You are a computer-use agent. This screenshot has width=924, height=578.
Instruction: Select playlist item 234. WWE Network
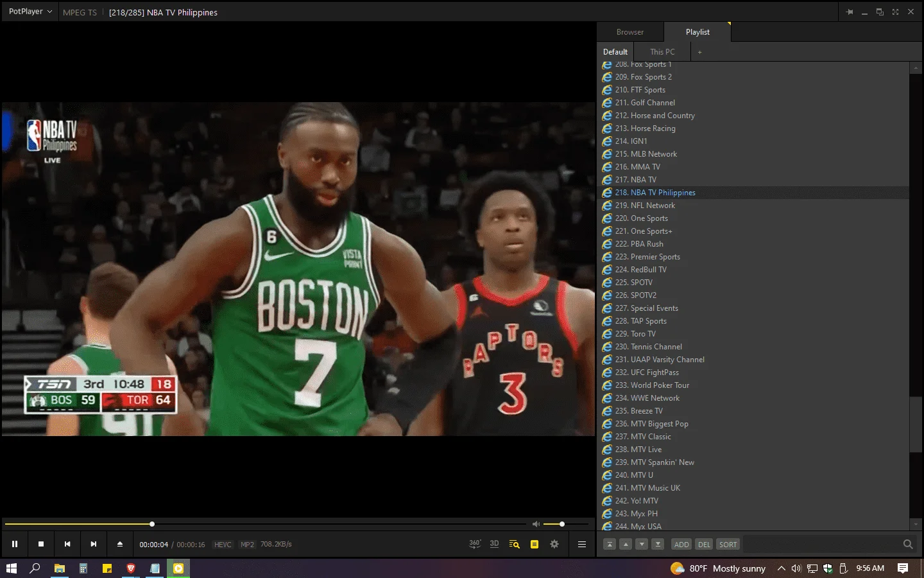click(x=754, y=398)
